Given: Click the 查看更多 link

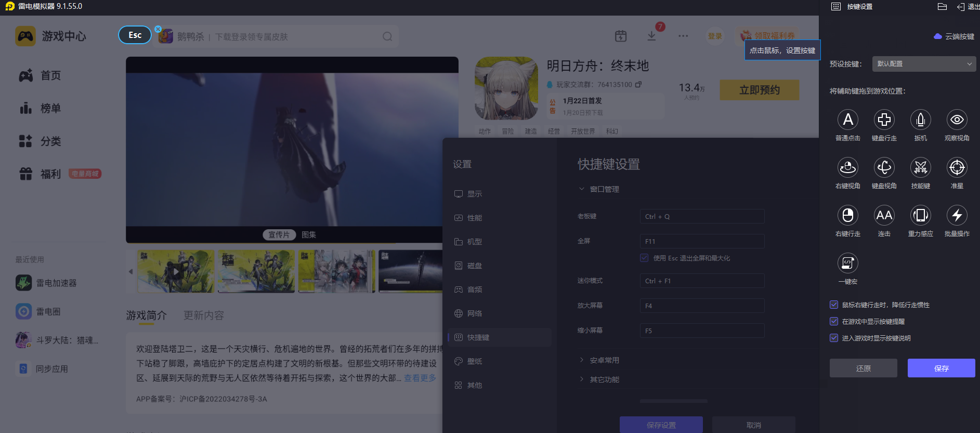Looking at the screenshot, I should [x=420, y=378].
